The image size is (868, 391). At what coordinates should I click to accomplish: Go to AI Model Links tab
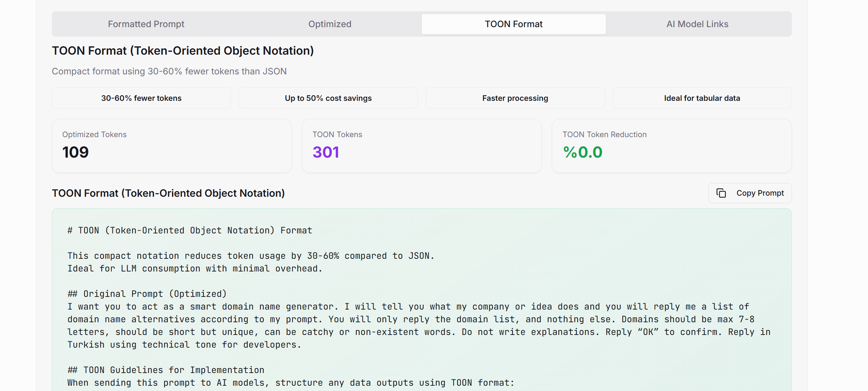pos(697,24)
